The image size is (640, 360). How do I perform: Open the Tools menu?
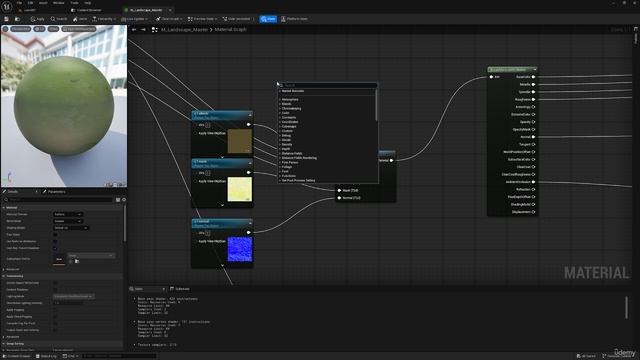(74, 3)
